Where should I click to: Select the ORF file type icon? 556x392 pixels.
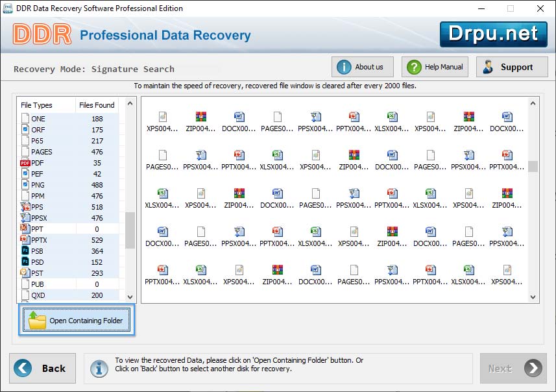25,130
